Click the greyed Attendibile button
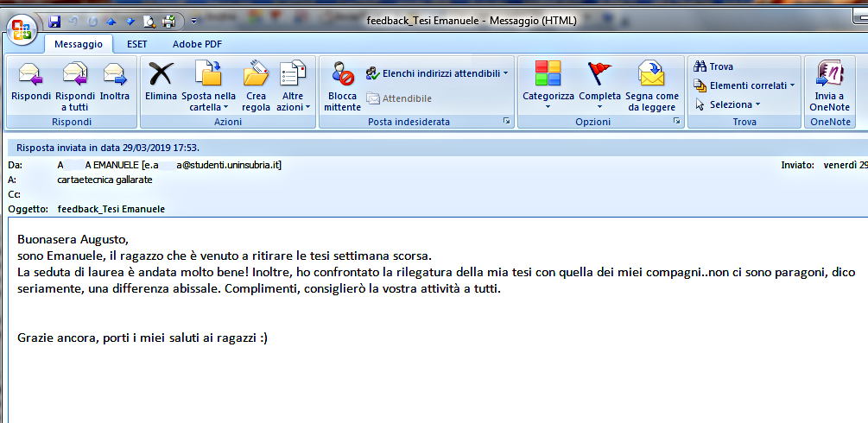The width and height of the screenshot is (868, 423). tap(399, 98)
